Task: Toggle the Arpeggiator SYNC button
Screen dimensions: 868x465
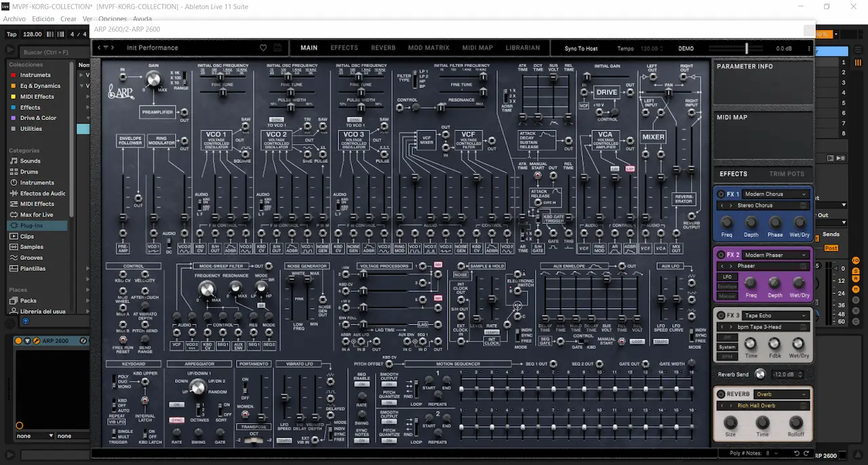Action: pyautogui.click(x=177, y=420)
